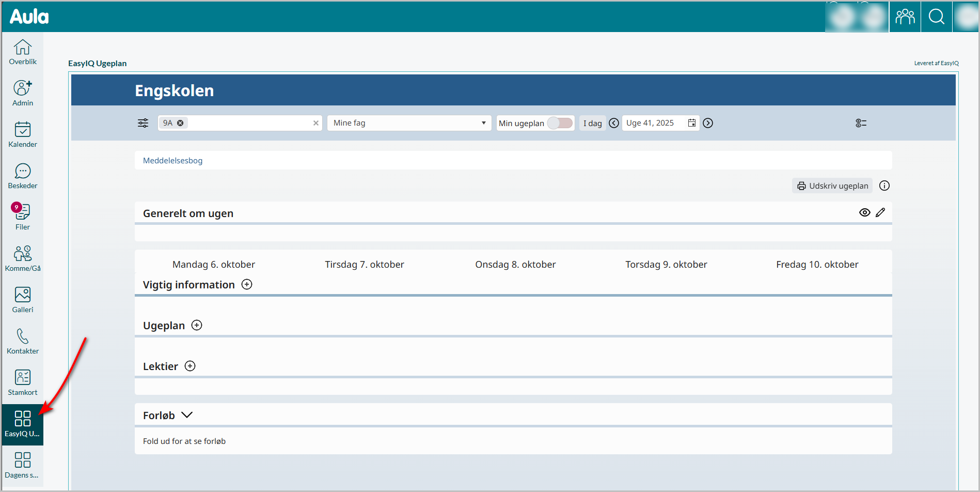Open the week calendar picker icon
The image size is (980, 492).
click(x=692, y=123)
